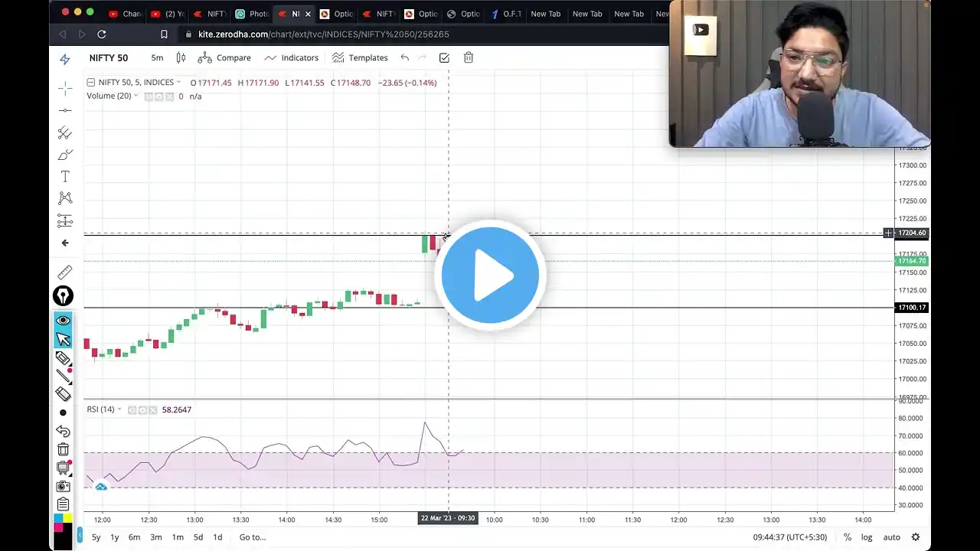Expand the NIFTY 50, 5, INDICES legend arrow
Screen dimensions: 980x551
coord(179,83)
